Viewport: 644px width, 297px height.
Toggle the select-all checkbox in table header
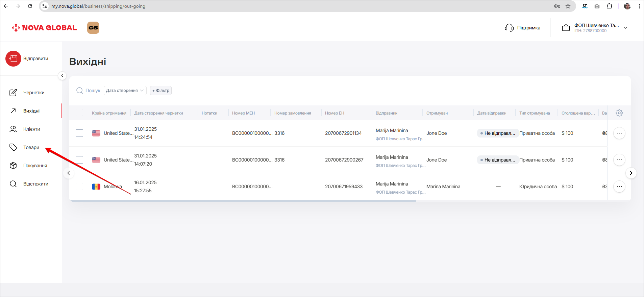pos(79,113)
